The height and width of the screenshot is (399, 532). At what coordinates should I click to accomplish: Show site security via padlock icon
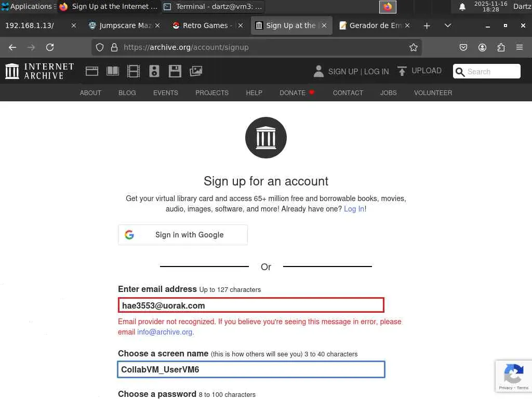pos(114,47)
